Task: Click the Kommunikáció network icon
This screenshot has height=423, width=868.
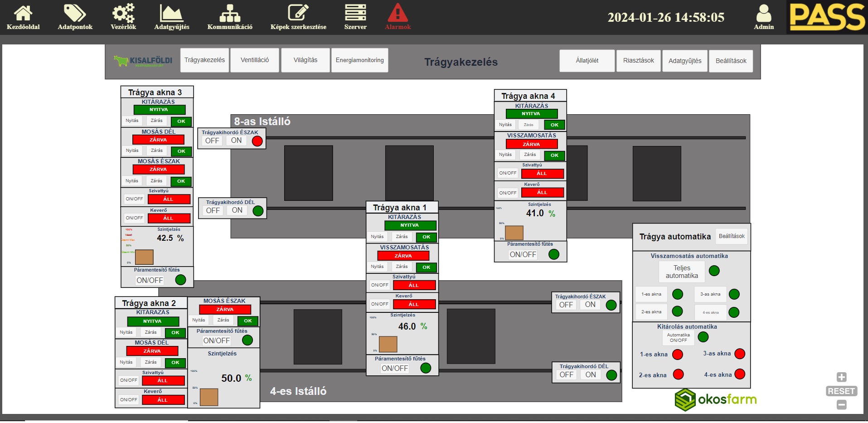Action: 230,14
